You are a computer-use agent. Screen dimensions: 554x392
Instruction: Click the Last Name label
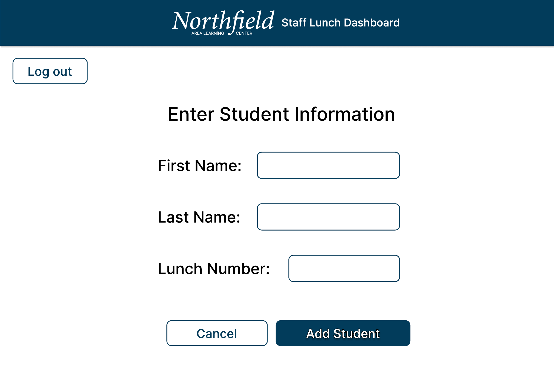(x=199, y=217)
